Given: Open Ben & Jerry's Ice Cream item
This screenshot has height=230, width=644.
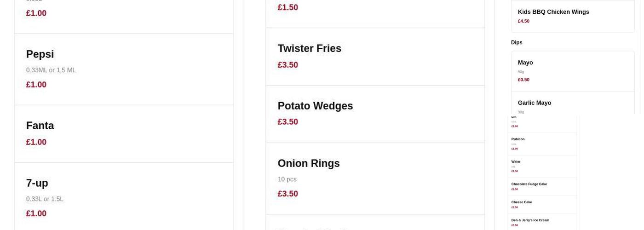Looking at the screenshot, I should [530, 220].
